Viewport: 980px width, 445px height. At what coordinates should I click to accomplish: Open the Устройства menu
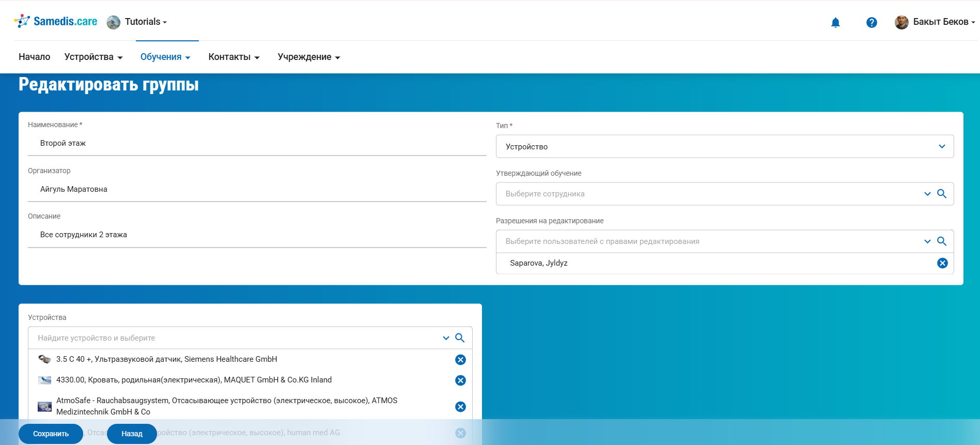(x=93, y=57)
